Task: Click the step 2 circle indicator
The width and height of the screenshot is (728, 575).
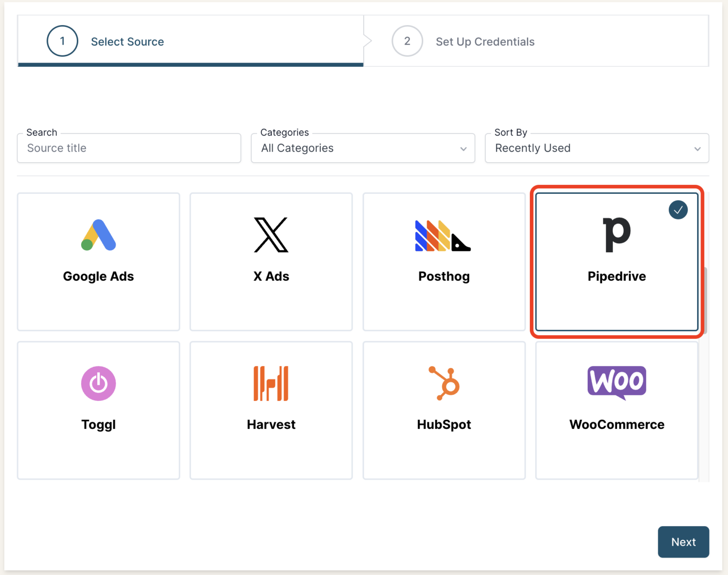Action: 407,41
